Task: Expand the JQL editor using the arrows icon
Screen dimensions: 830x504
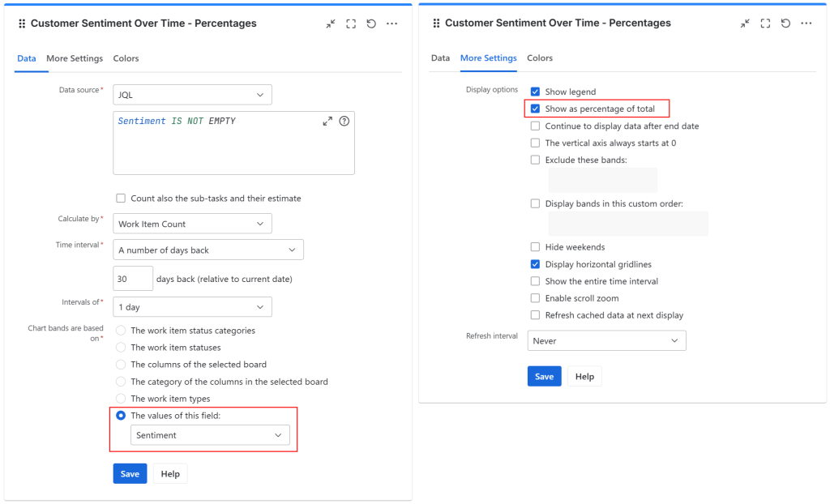Action: tap(327, 122)
